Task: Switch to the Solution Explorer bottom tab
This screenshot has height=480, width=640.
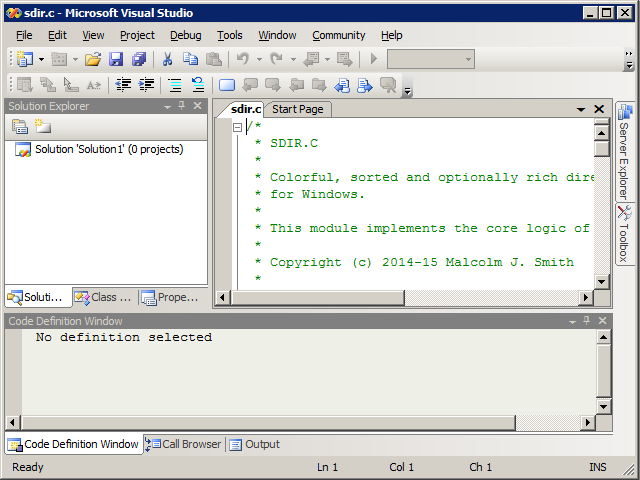Action: click(x=36, y=298)
